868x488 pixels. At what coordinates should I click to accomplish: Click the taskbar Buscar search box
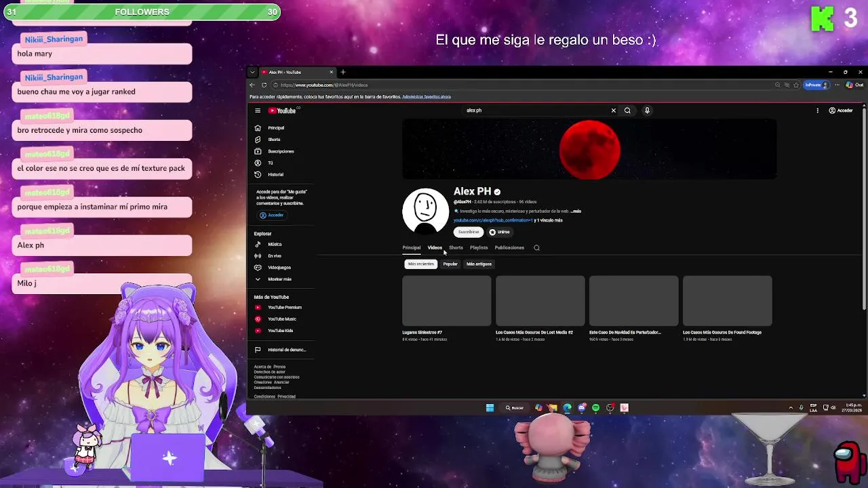point(515,408)
